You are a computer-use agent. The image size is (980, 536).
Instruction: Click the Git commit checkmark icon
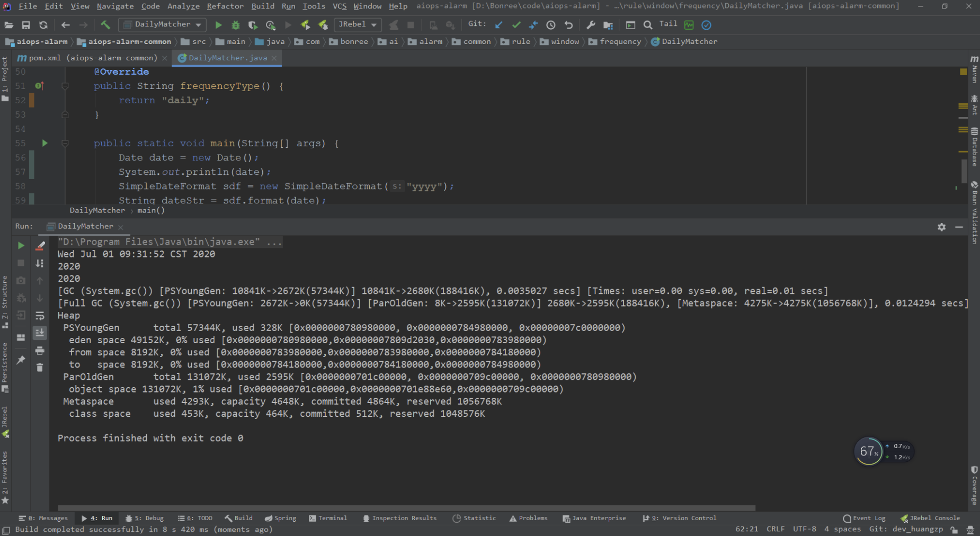tap(516, 25)
